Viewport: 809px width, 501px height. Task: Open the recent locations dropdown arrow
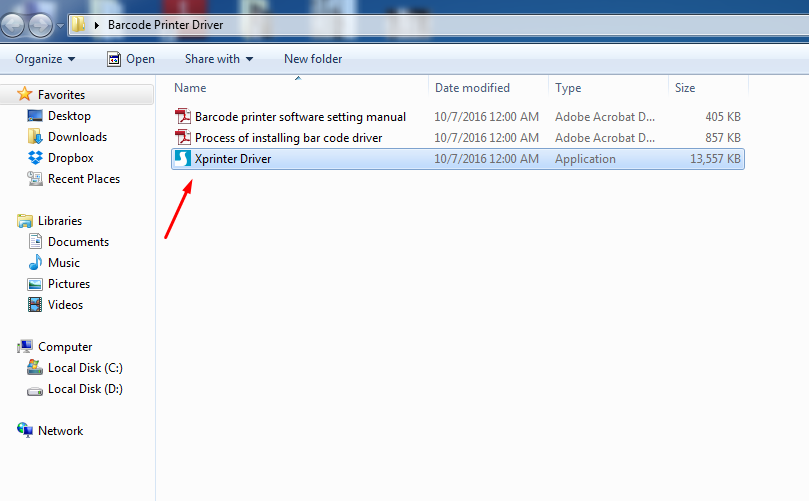[60, 25]
